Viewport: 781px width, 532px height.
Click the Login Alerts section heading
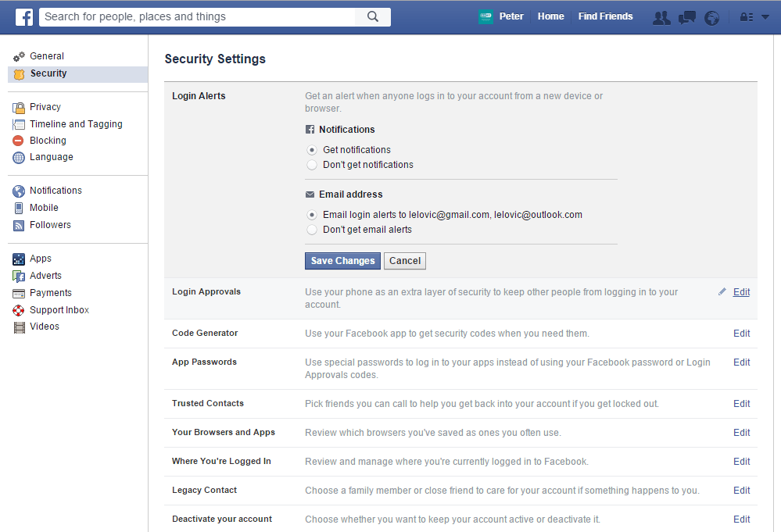[x=199, y=96]
